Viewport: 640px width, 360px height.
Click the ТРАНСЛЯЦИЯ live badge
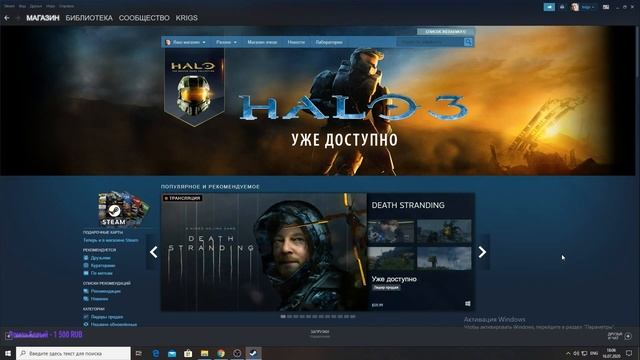click(182, 198)
